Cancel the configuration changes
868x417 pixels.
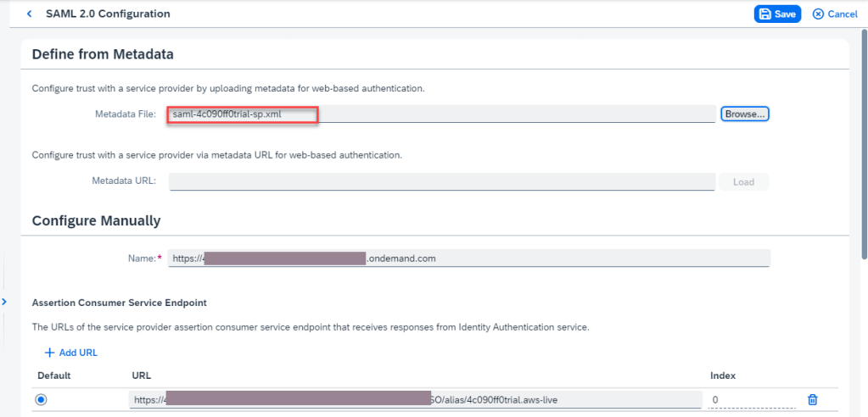(x=835, y=14)
